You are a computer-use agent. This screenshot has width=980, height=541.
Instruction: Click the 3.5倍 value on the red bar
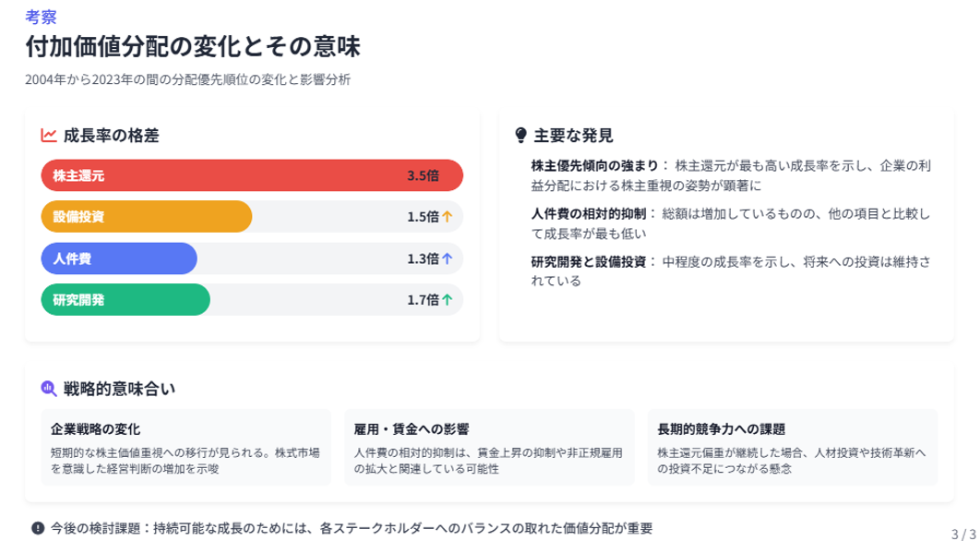pyautogui.click(x=424, y=175)
